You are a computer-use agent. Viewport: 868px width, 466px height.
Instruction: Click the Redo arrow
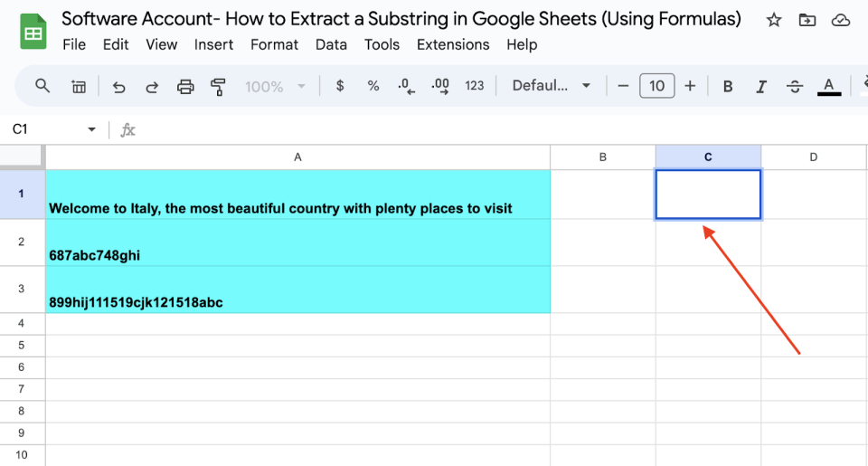[x=152, y=87]
